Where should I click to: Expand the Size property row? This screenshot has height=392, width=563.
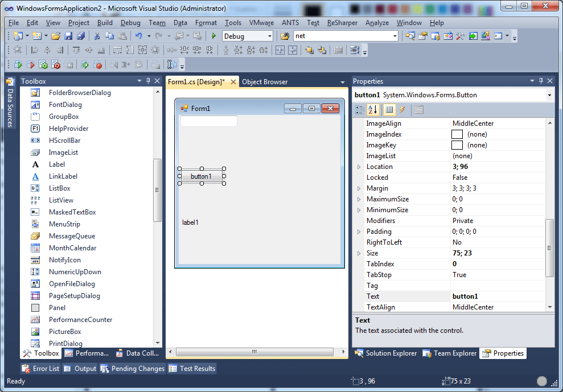click(x=359, y=253)
